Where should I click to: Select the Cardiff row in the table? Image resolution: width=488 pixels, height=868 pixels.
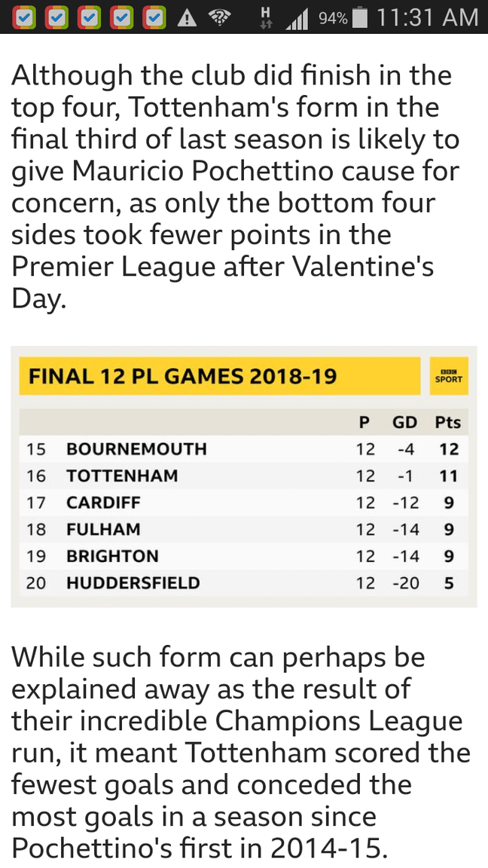[243, 503]
